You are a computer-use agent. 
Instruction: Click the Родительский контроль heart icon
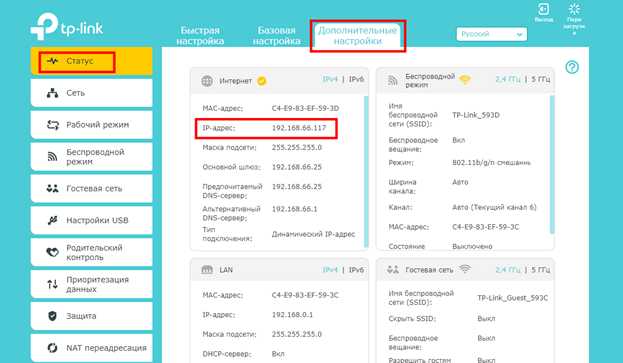52,252
